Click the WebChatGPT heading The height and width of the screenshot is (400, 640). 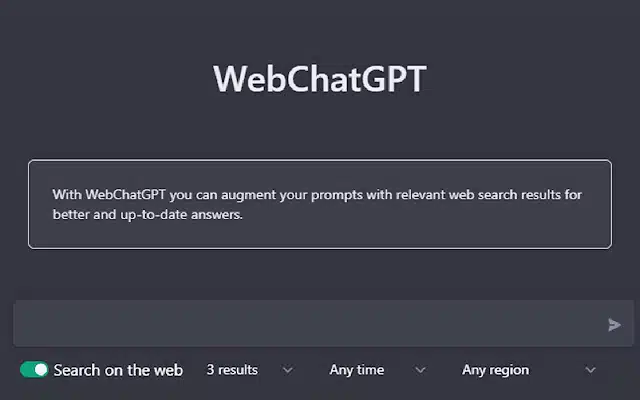(320, 79)
